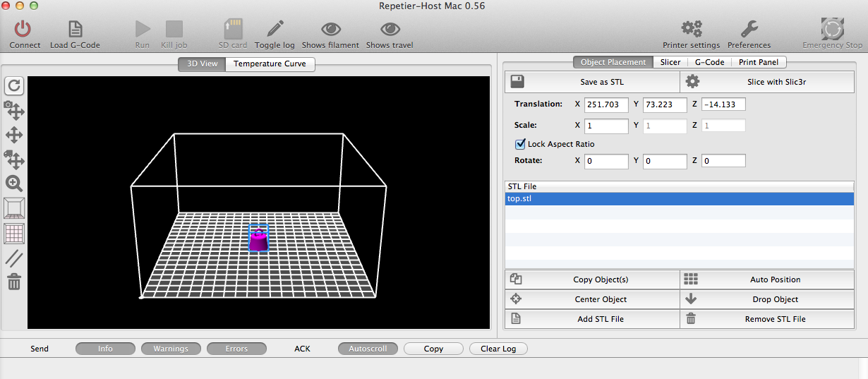Click the trash icon in the view toolbar
The width and height of the screenshot is (868, 379).
pyautogui.click(x=14, y=282)
